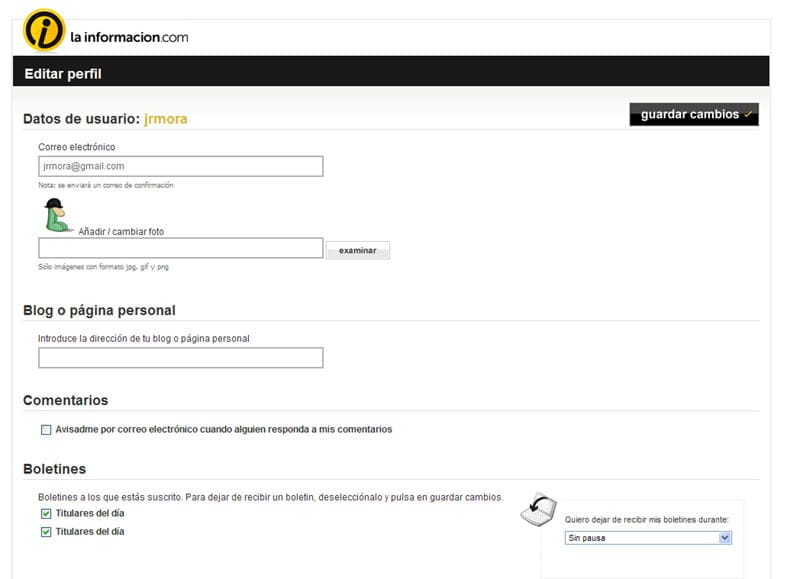Click the Avisadme por correo electrónico label

(x=223, y=430)
